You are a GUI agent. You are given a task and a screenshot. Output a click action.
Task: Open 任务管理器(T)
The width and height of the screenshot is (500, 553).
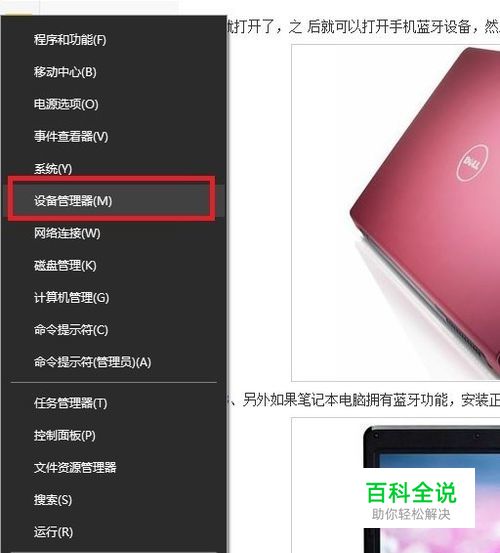pos(113,403)
